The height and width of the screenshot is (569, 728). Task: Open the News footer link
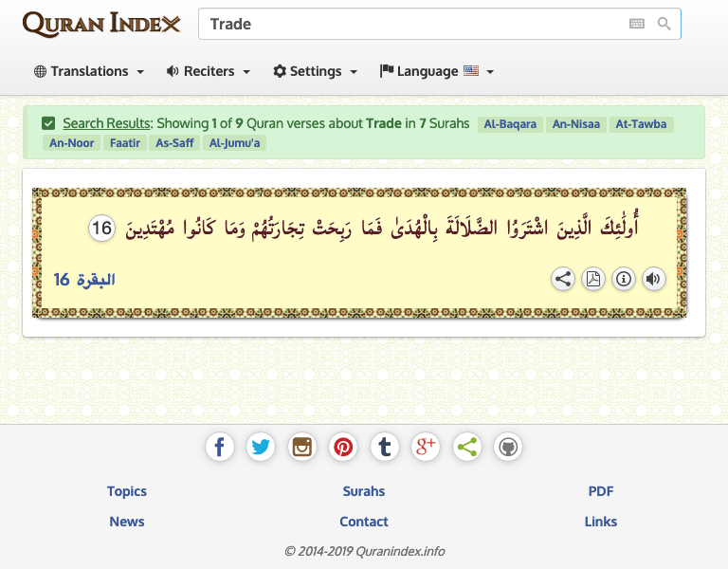127,522
